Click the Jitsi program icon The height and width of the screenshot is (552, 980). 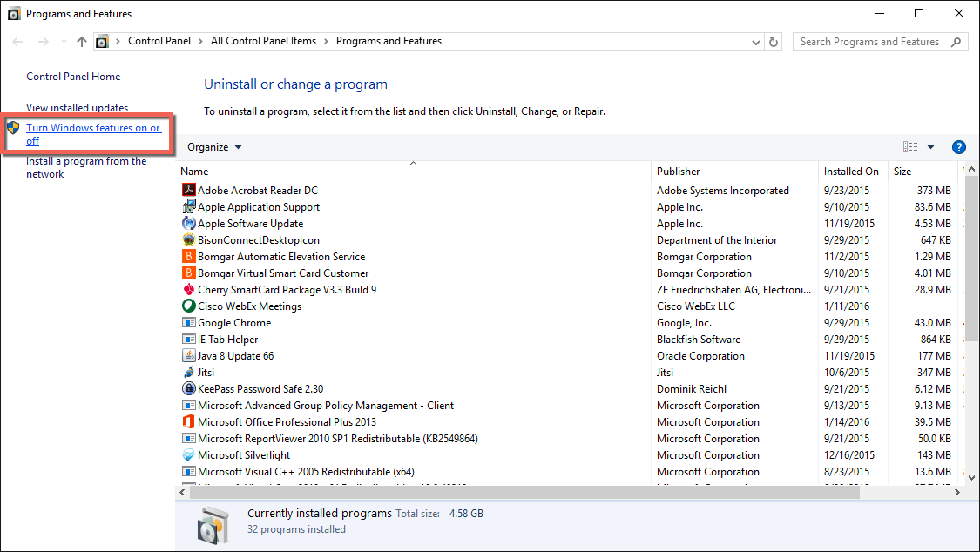(189, 372)
